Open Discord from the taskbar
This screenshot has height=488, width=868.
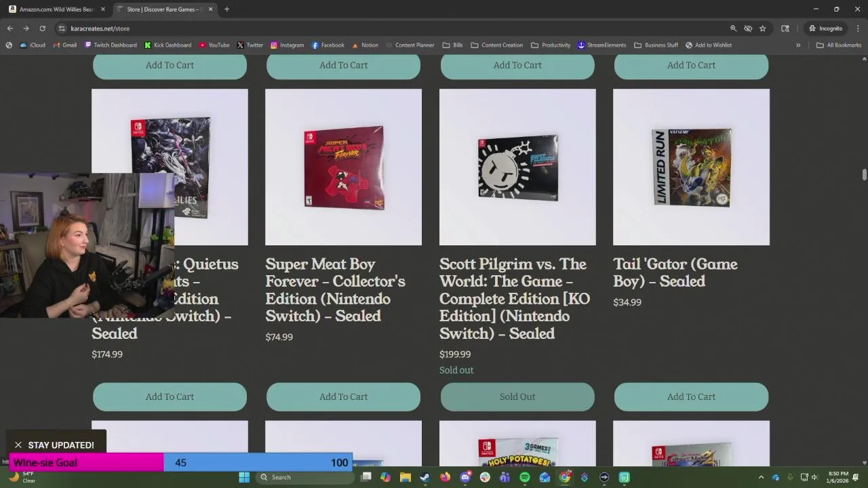click(465, 477)
